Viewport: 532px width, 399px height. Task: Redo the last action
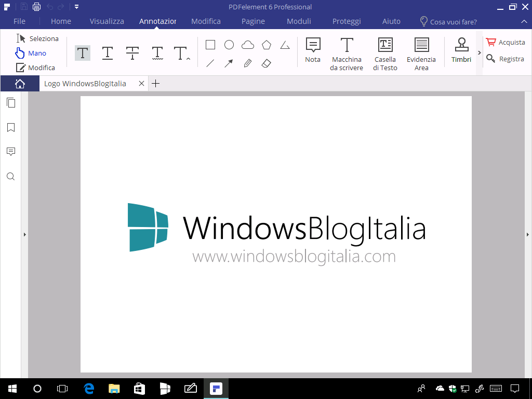(61, 6)
